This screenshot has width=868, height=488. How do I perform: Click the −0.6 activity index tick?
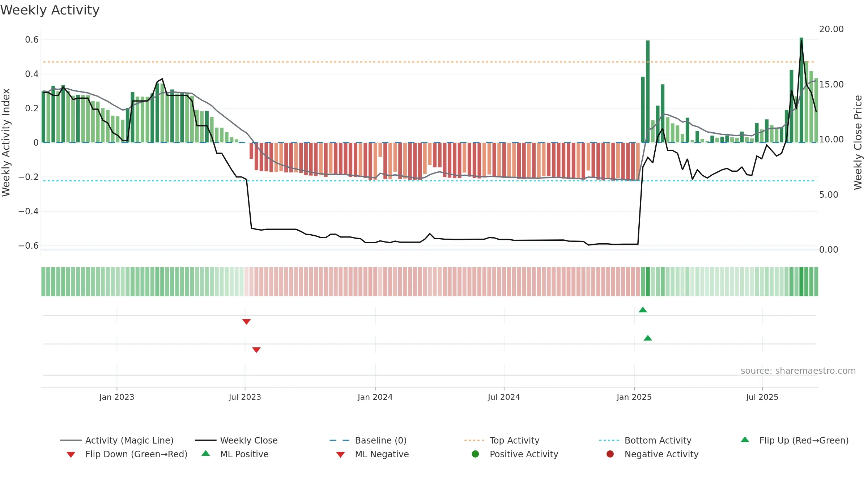29,246
